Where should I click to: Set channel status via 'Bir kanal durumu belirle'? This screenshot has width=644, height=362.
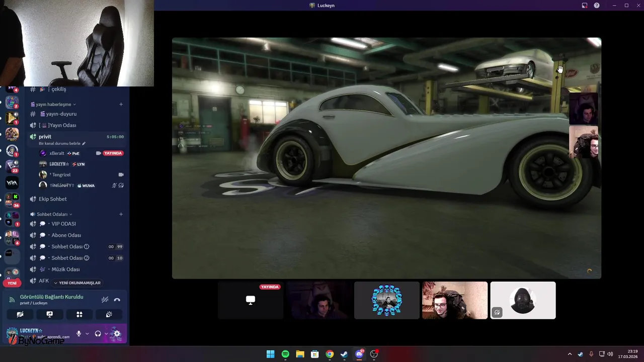[x=62, y=143]
